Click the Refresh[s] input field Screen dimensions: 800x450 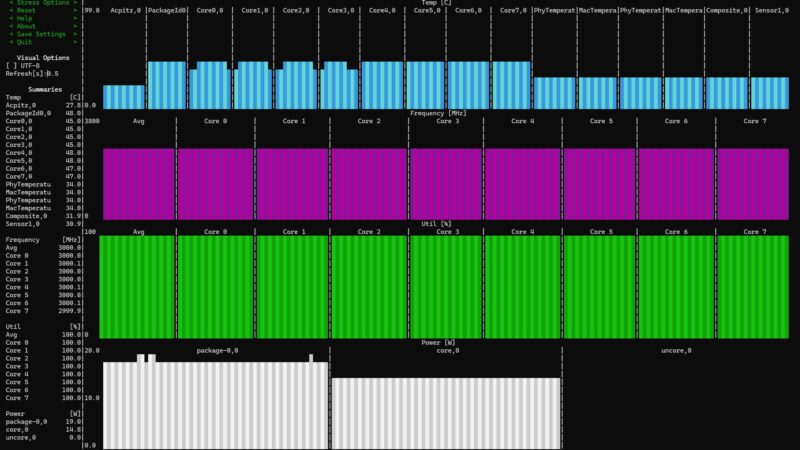tap(53, 73)
